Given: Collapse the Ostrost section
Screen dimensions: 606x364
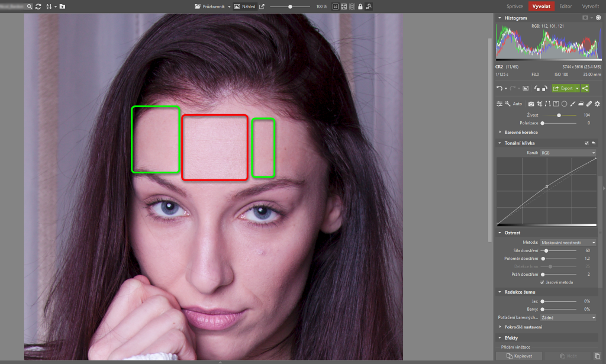Looking at the screenshot, I should click(x=499, y=233).
